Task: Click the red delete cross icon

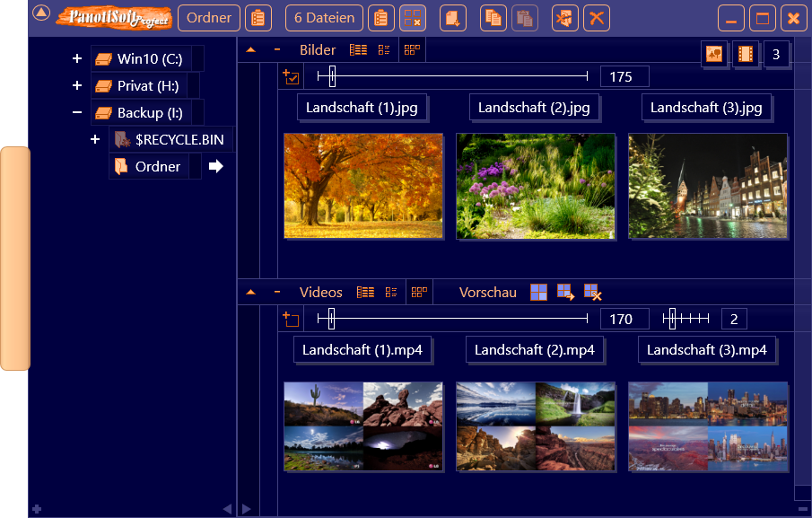Action: (x=595, y=18)
